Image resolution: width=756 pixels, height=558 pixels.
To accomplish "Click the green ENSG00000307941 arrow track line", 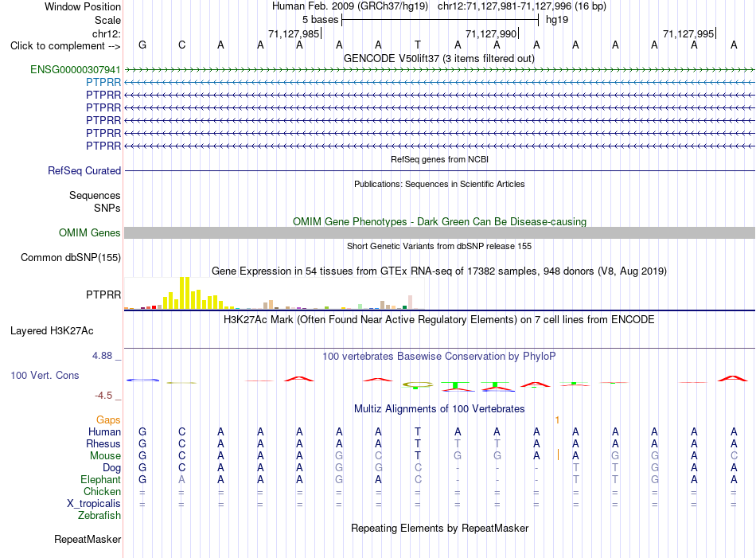I will pyautogui.click(x=439, y=70).
